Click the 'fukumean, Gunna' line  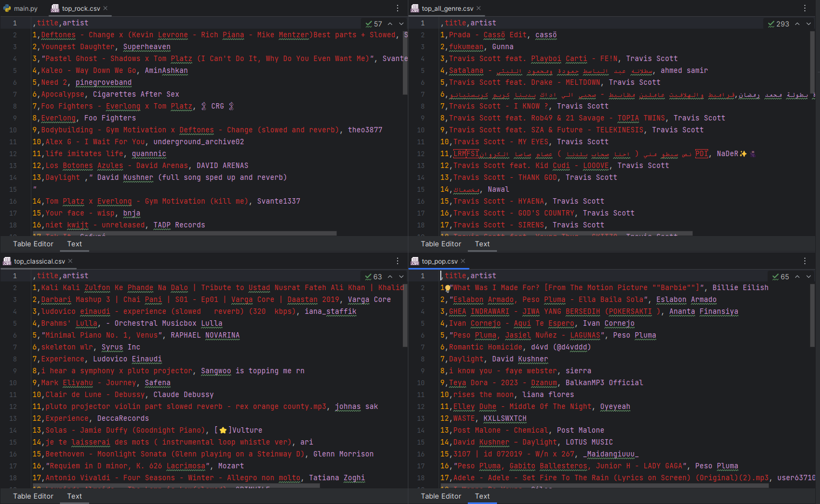(476, 47)
